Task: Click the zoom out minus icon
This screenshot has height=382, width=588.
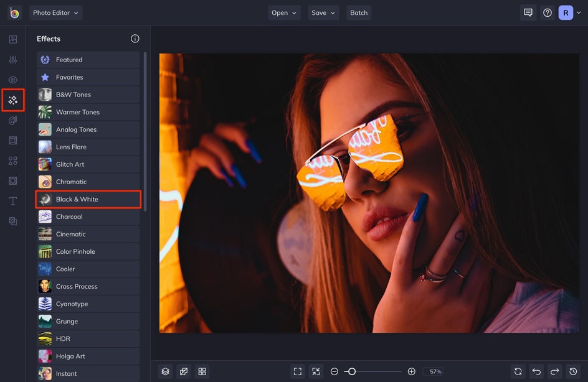Action: (x=334, y=371)
